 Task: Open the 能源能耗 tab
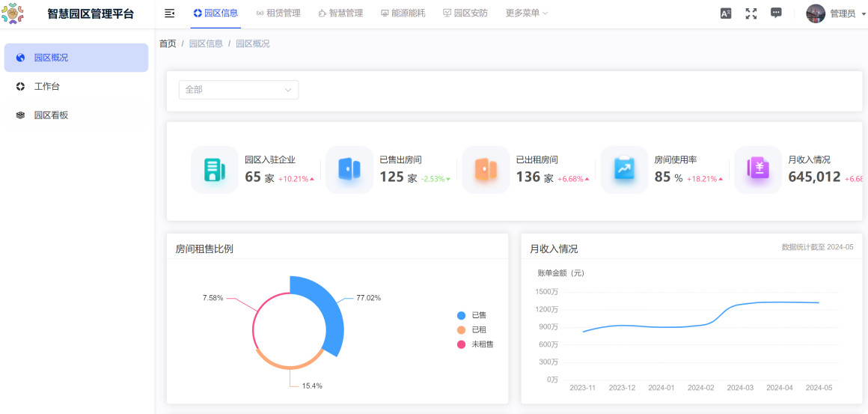403,13
